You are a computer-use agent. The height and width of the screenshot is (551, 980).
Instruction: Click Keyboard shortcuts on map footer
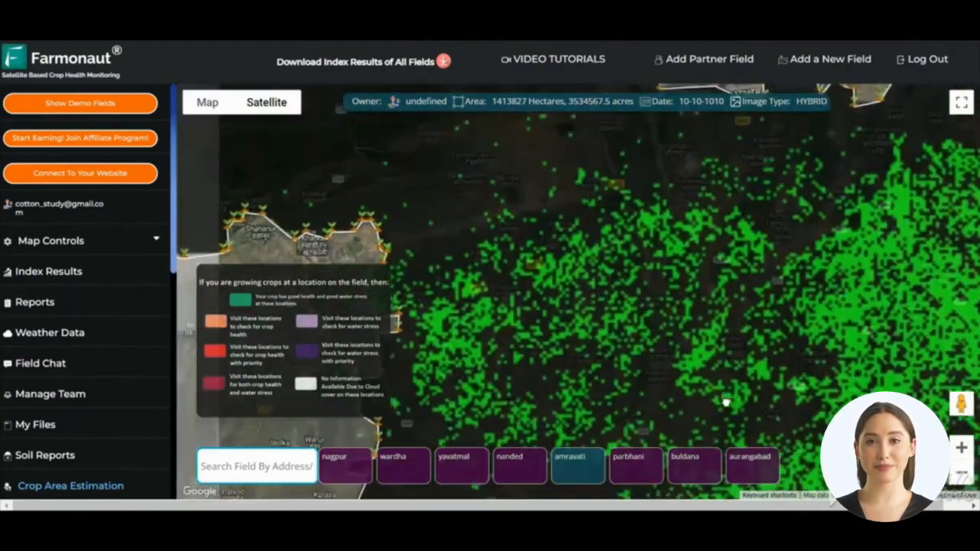click(x=769, y=495)
